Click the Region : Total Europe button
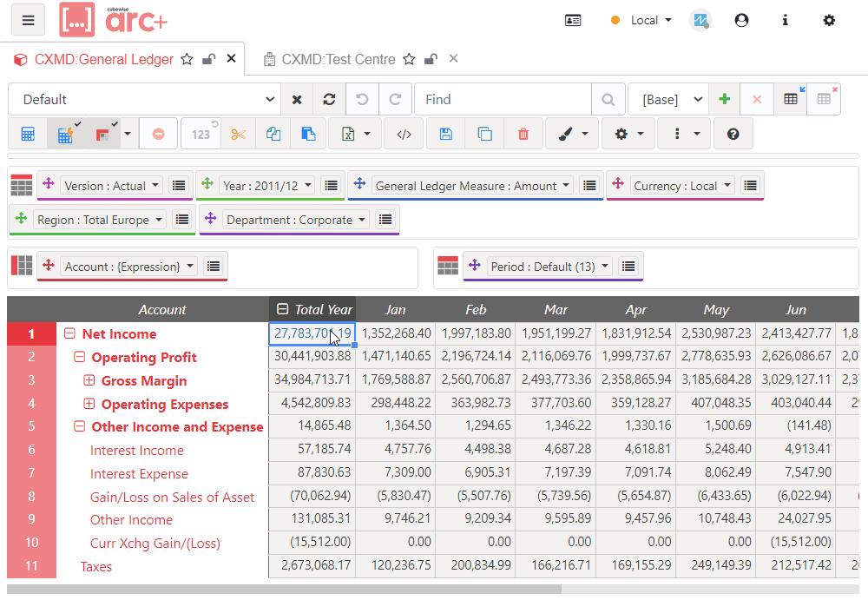Viewport: 868px width, 600px height. tap(101, 220)
